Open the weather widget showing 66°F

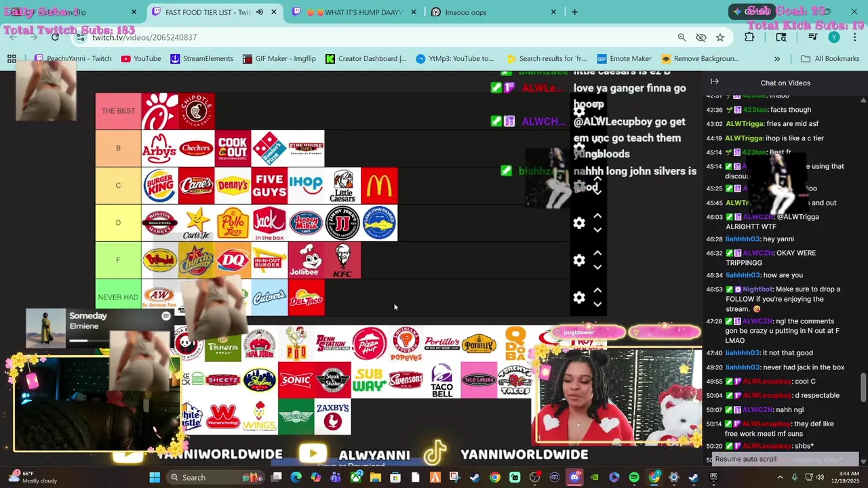31,477
